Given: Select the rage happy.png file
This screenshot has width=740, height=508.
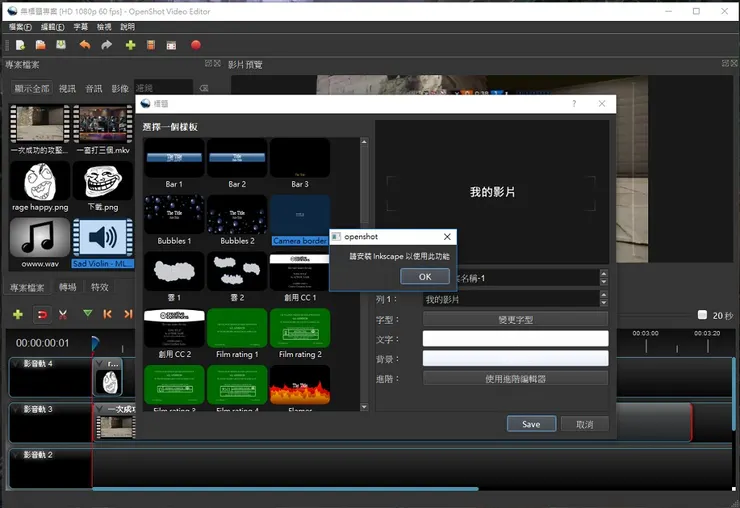Looking at the screenshot, I should 40,187.
